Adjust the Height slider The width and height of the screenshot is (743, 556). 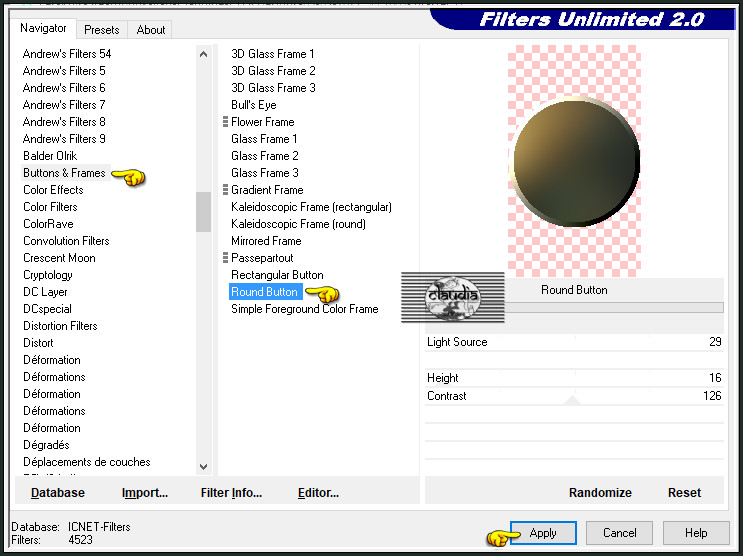coord(574,378)
